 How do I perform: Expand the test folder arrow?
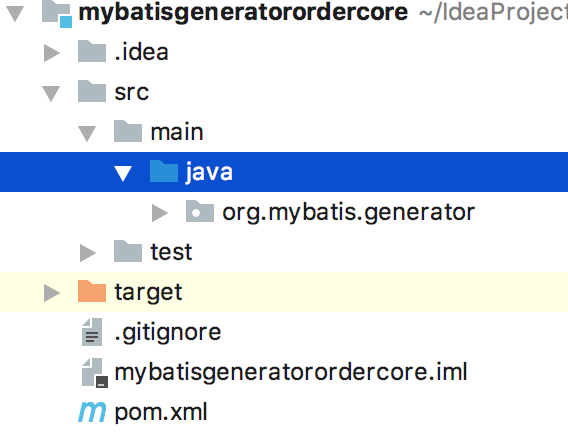88,253
